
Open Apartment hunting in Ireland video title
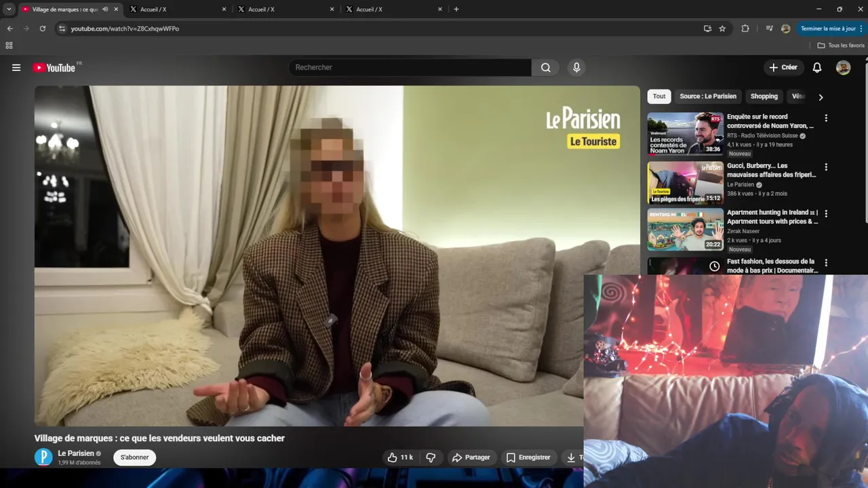(x=772, y=217)
